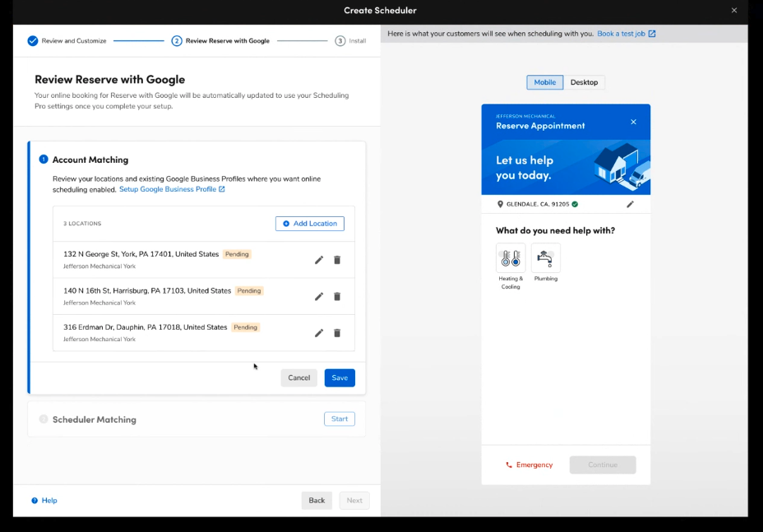Open the Account Matching section header
This screenshot has height=532, width=763.
point(89,160)
